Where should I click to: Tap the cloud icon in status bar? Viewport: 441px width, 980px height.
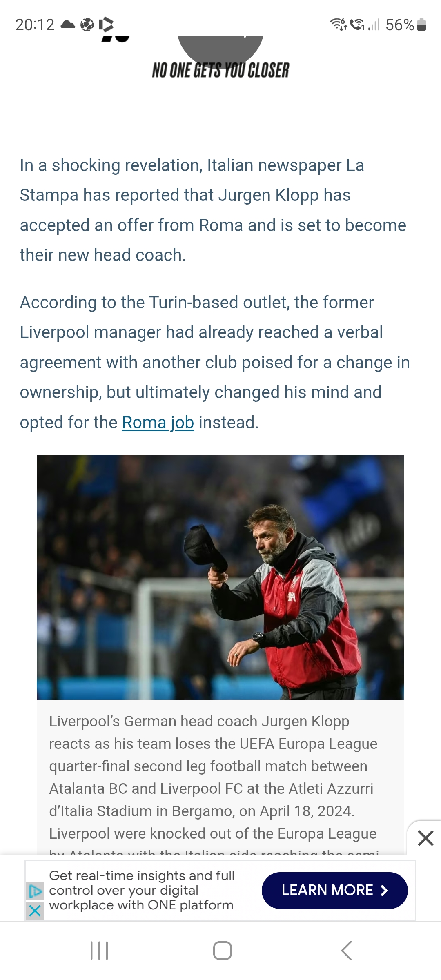68,25
